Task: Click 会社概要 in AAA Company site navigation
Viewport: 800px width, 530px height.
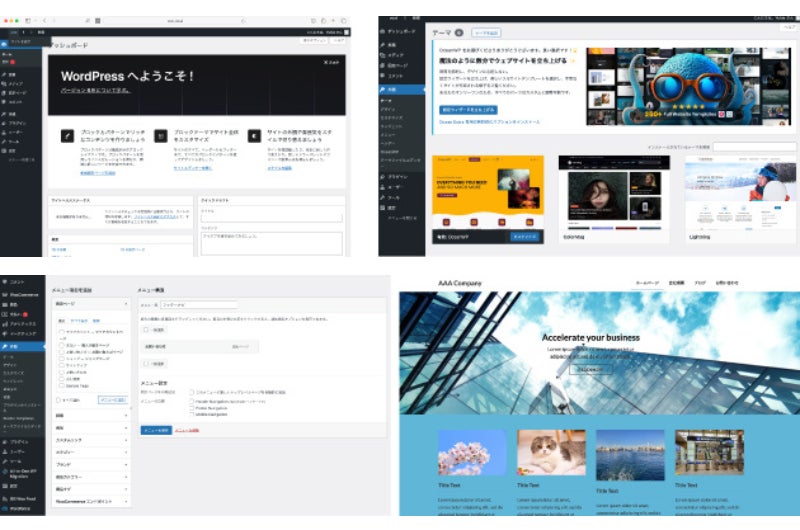Action: (677, 283)
